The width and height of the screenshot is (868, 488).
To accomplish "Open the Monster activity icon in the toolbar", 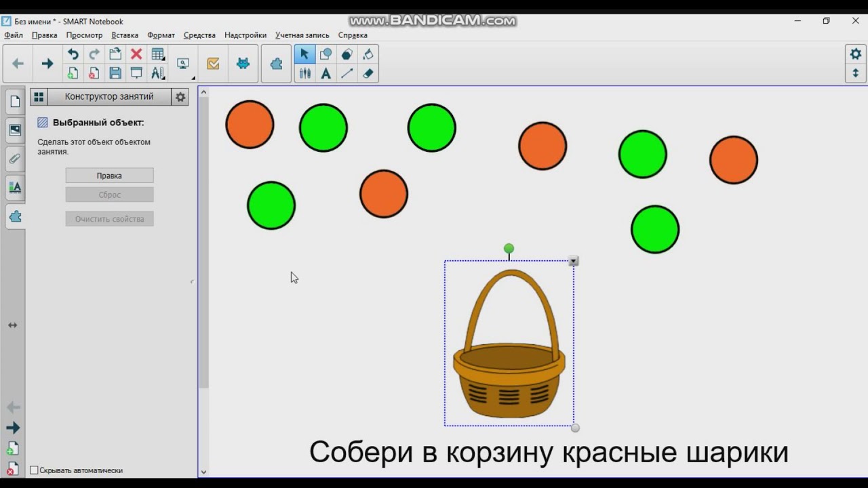I will click(243, 64).
